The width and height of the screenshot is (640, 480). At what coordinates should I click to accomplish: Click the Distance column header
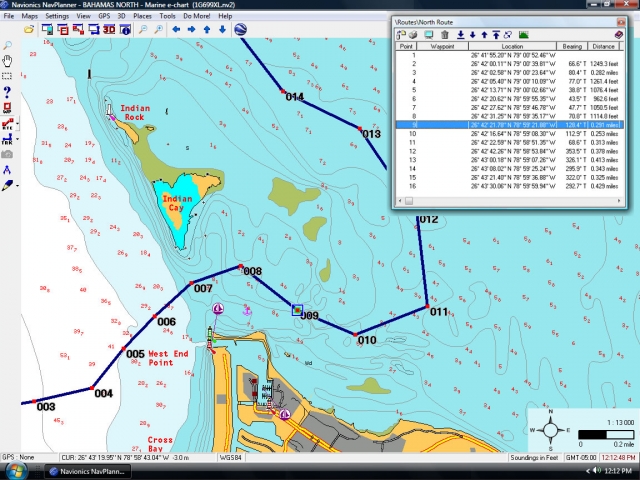(604, 46)
